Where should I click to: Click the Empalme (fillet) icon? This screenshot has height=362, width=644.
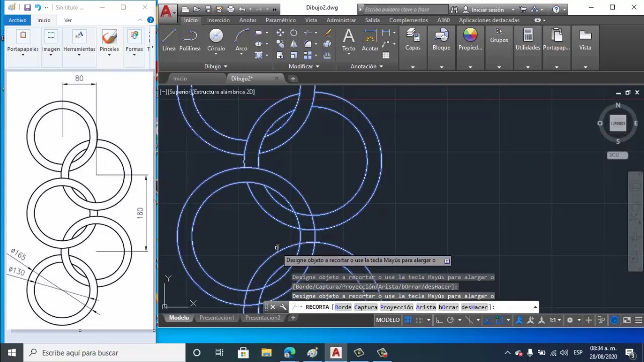[x=307, y=44]
